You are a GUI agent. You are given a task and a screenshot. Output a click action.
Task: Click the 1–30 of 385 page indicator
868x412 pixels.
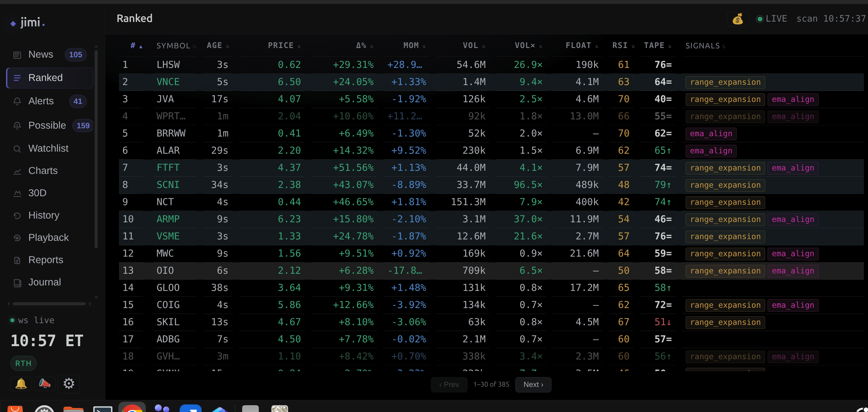click(x=491, y=385)
